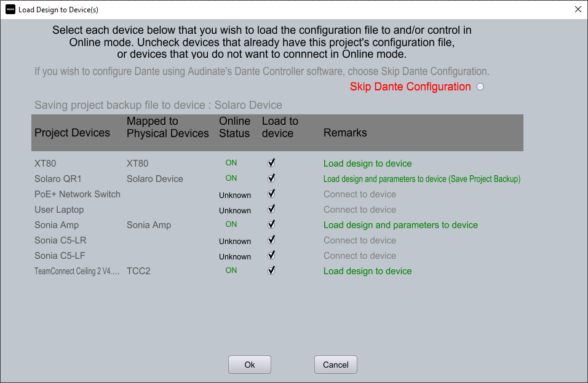
Task: Click ON status for Sonia Amp row
Action: pyautogui.click(x=231, y=224)
